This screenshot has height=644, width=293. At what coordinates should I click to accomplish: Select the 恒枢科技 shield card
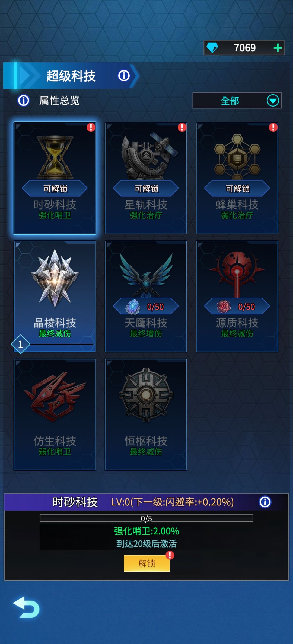[146, 414]
